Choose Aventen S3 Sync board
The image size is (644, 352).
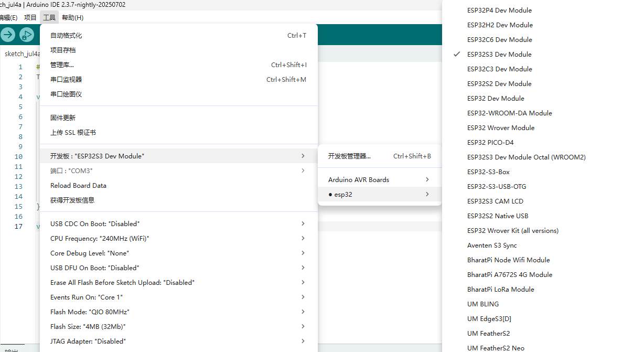coord(543,246)
